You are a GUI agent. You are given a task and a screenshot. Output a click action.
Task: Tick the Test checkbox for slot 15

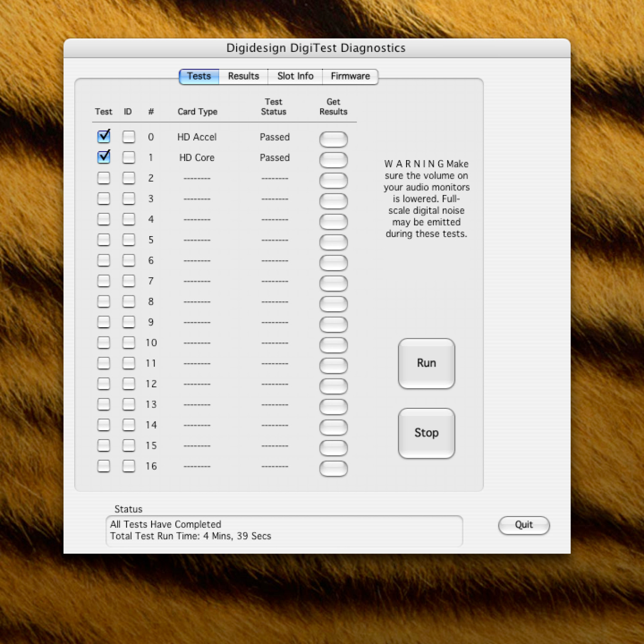103,446
